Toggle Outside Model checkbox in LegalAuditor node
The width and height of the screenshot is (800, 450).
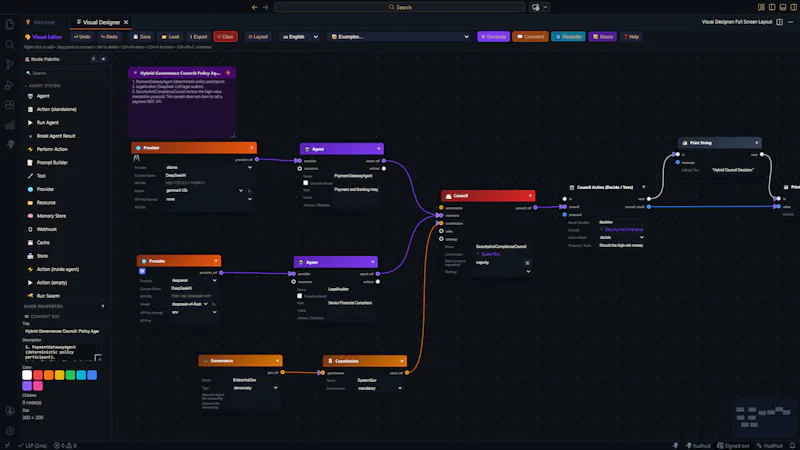point(299,296)
